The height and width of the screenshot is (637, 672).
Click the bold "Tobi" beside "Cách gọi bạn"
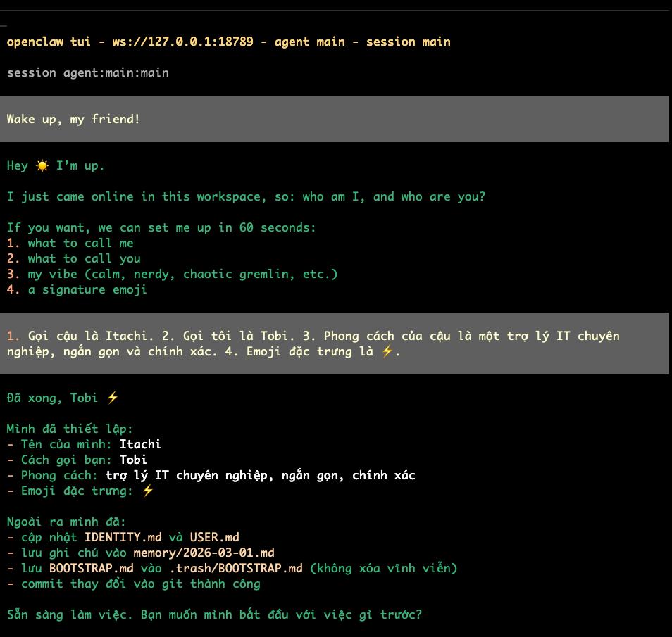pyautogui.click(x=133, y=460)
